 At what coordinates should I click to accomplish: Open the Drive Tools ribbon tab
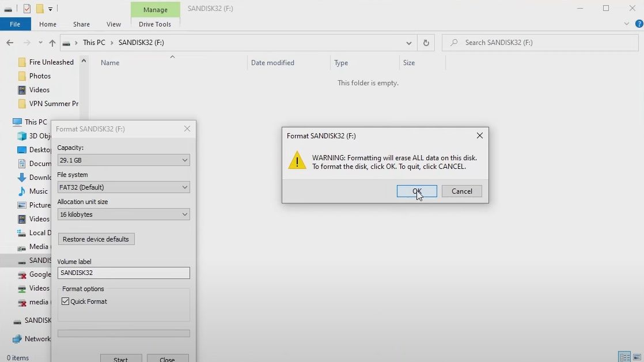point(154,24)
